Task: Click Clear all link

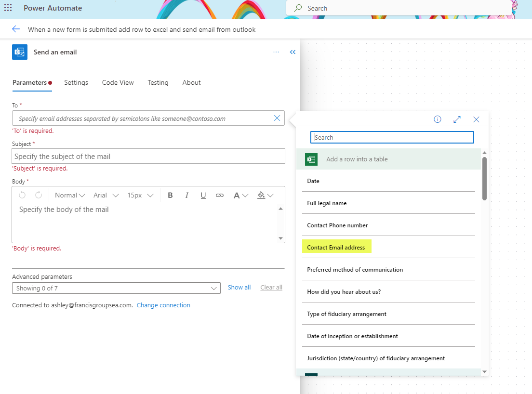Action: pos(271,287)
